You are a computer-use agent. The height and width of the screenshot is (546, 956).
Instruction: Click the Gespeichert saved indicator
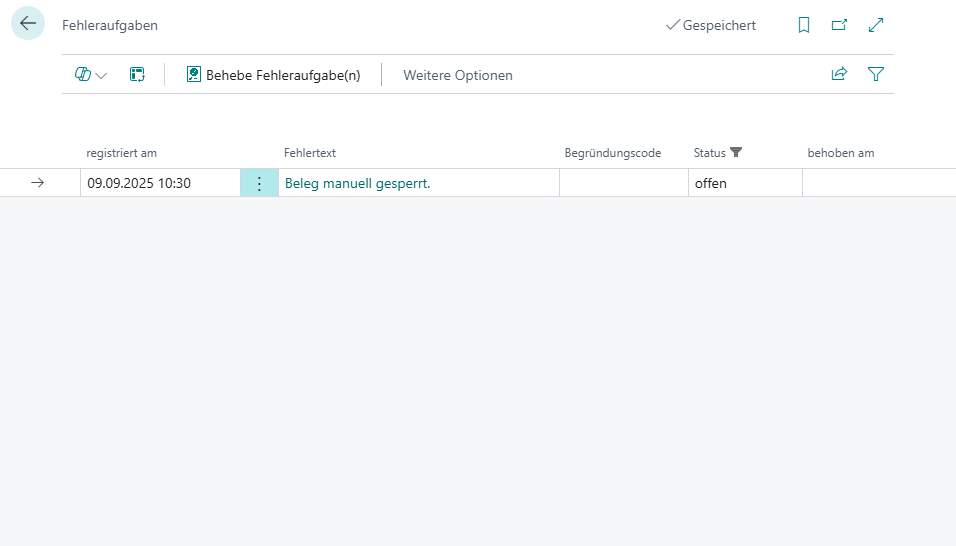pyautogui.click(x=710, y=25)
